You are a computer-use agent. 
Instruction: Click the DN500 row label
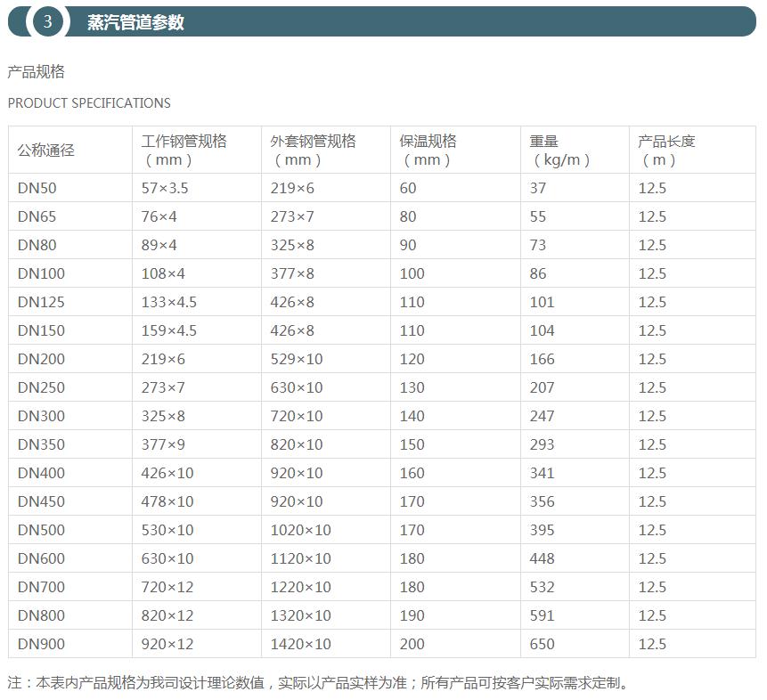(41, 530)
